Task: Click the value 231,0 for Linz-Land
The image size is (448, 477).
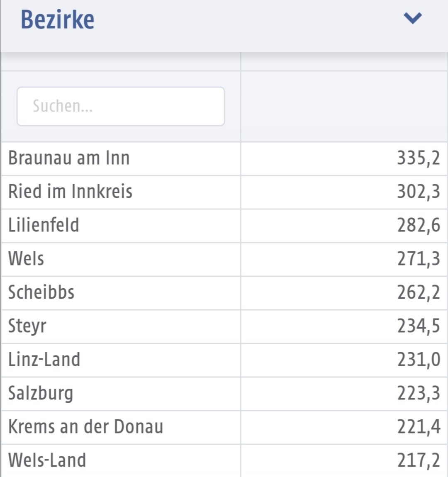Action: [419, 360]
